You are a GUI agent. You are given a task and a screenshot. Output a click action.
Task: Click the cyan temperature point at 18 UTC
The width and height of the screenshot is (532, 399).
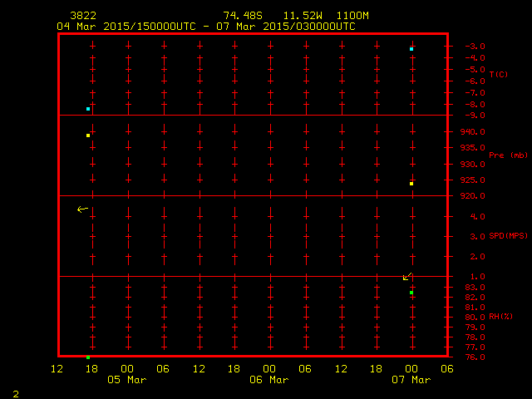[88, 109]
